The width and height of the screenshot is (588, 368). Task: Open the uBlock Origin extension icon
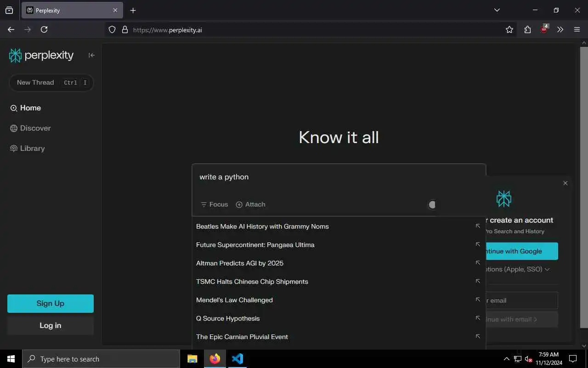coord(544,29)
